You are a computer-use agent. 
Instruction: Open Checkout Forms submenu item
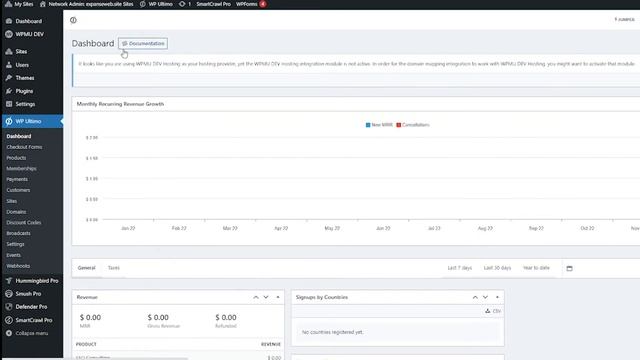[24, 147]
